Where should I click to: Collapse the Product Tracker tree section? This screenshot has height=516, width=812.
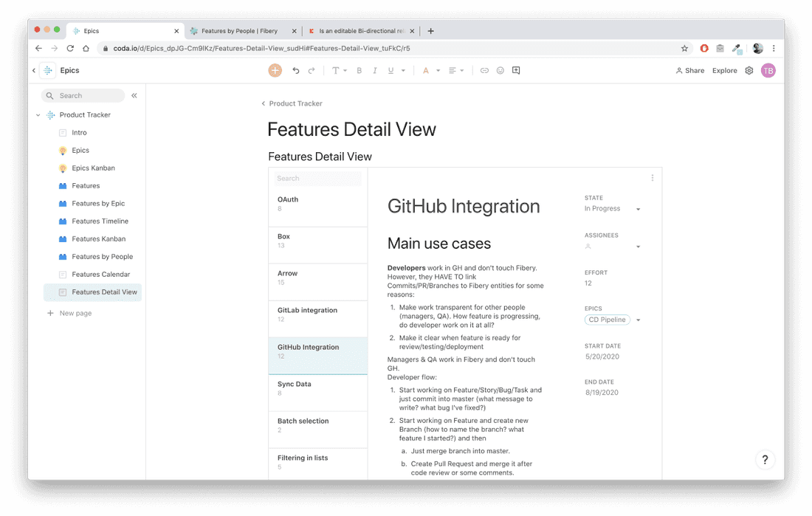point(38,115)
